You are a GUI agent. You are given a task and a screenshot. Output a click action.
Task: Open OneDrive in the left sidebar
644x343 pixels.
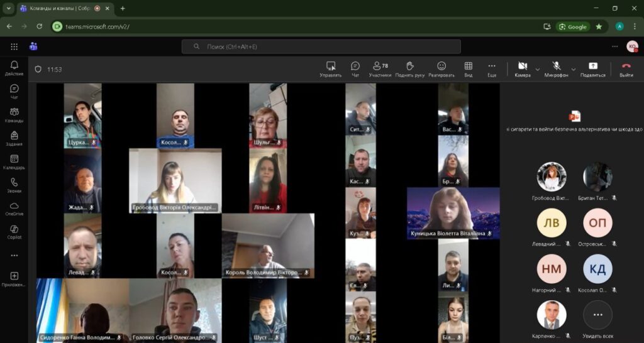point(14,209)
